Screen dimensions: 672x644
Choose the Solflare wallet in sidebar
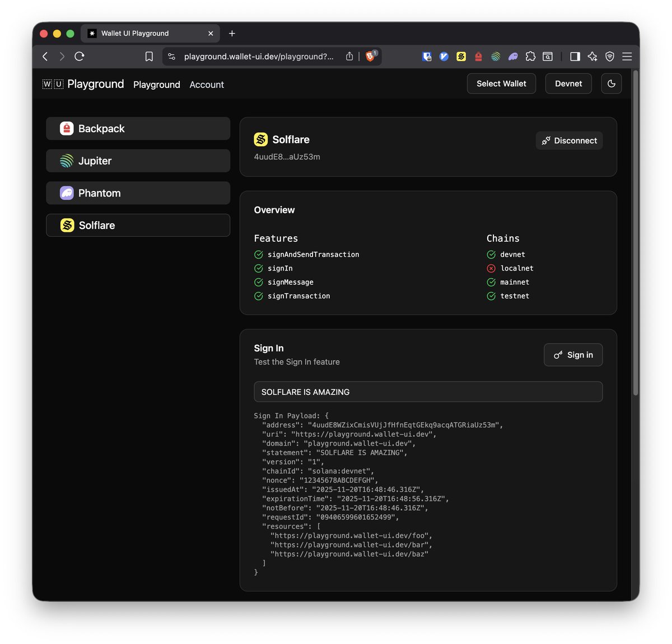pyautogui.click(x=138, y=225)
